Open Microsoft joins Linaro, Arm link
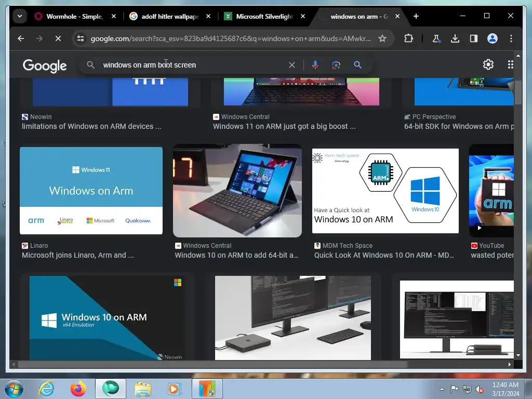The width and height of the screenshot is (532, 399). (x=78, y=255)
